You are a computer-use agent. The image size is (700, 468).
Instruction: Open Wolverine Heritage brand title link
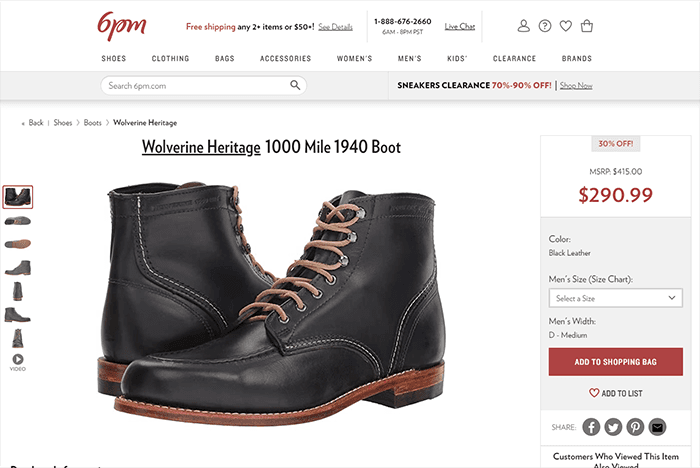click(x=201, y=147)
